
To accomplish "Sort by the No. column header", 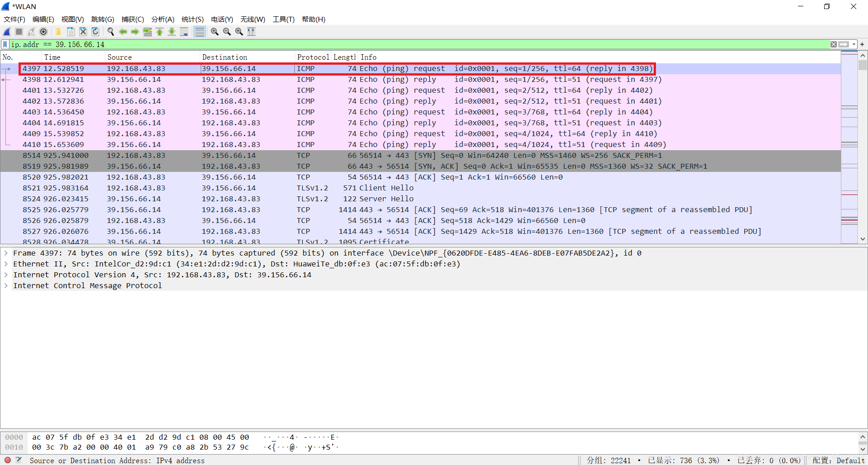I will (x=21, y=57).
